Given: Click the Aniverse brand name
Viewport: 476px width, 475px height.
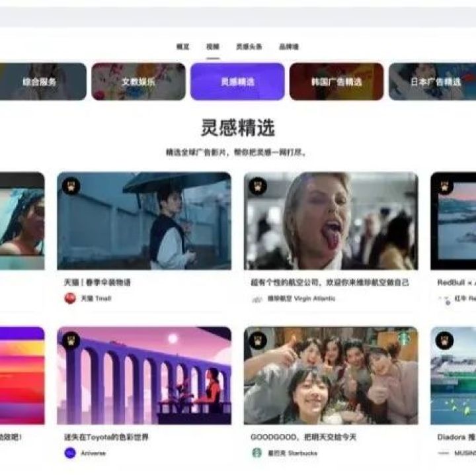Looking at the screenshot, I should click(93, 453).
